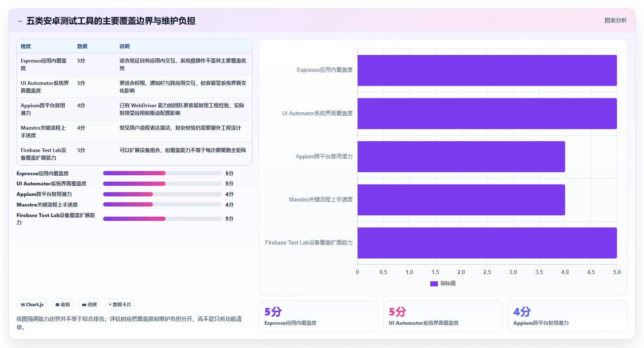
Task: Click the Maestro关键流程上手速度 progress bar
Action: (163, 204)
